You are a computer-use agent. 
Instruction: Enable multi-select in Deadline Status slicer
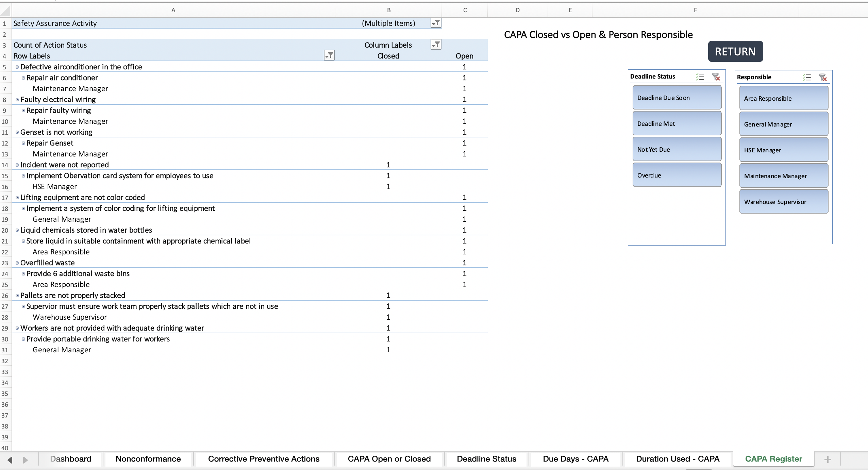pos(700,77)
